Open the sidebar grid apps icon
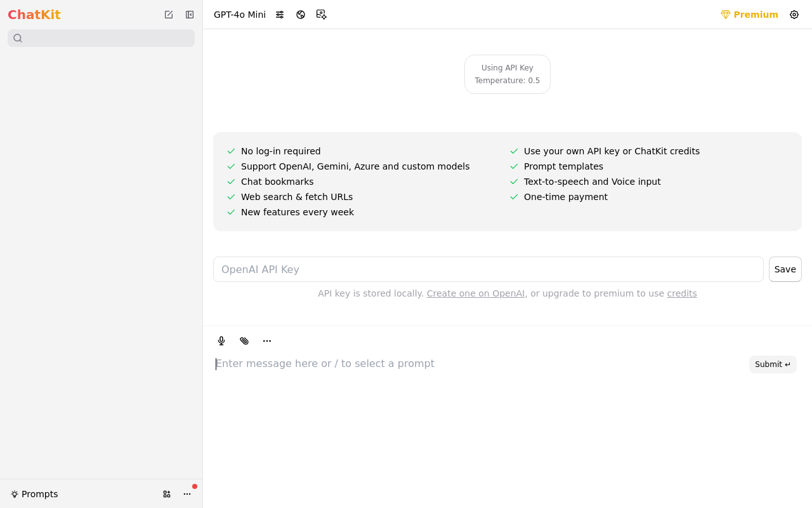The width and height of the screenshot is (812, 508). pos(167,494)
